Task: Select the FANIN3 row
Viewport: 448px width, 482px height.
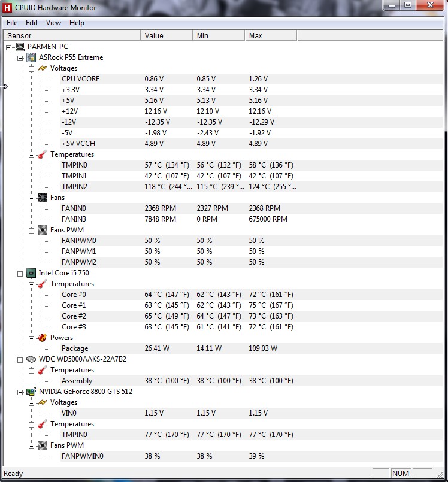Action: click(252, 219)
